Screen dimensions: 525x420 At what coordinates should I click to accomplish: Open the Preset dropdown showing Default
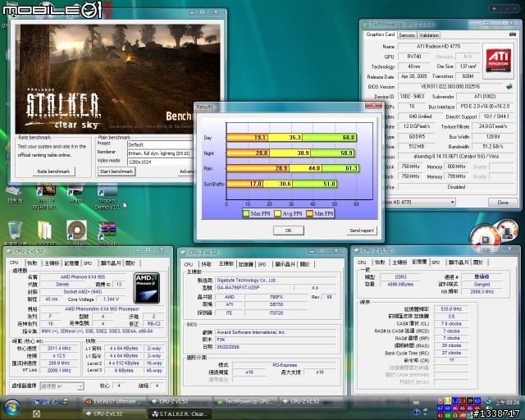click(x=160, y=144)
